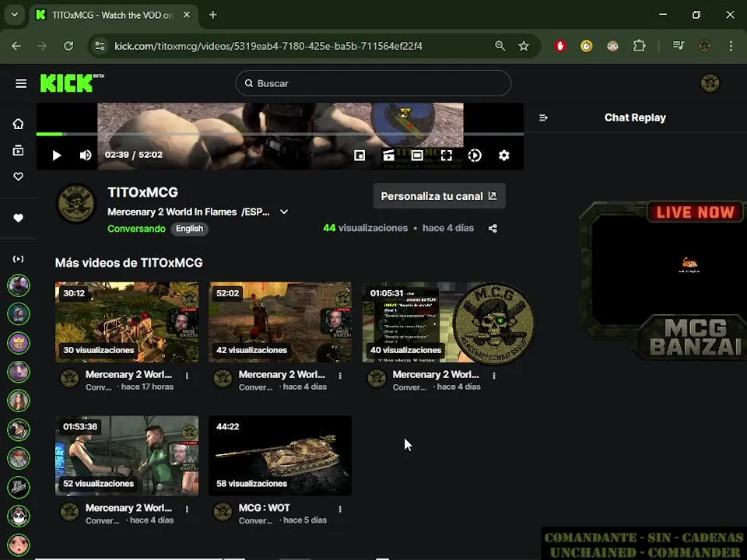Click the English language tag
This screenshot has height=560, width=747.
189,229
